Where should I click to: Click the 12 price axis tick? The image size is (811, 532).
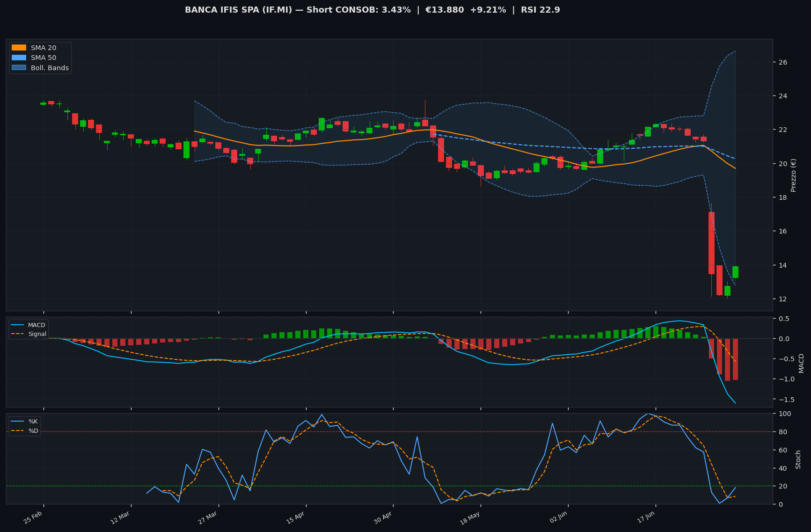coord(782,299)
